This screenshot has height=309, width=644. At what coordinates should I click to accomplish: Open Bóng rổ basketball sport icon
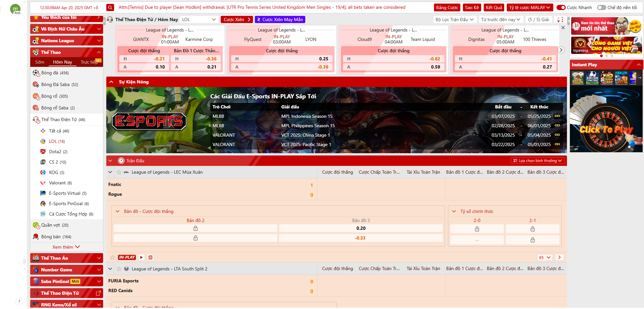[x=36, y=96]
